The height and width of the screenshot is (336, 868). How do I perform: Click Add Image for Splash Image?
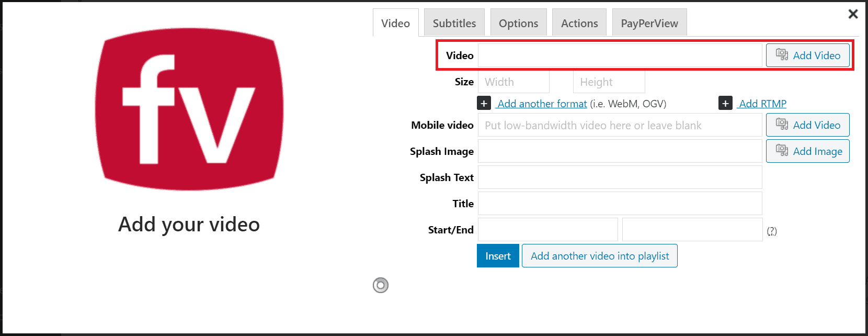point(808,151)
